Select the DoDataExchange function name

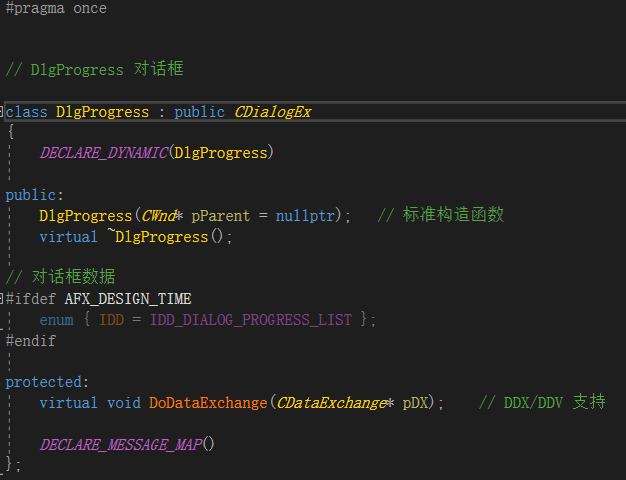pos(208,403)
